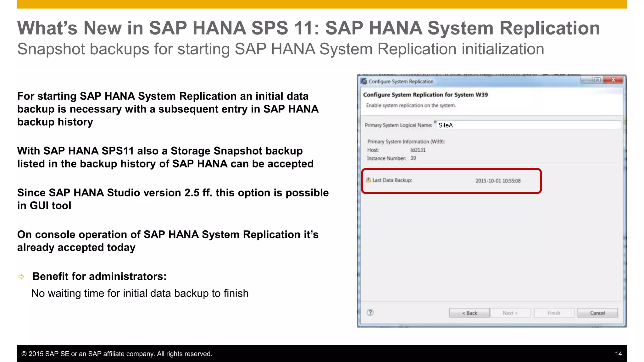Click the Finish button
Viewport: 644px width, 362px height.
pos(554,313)
